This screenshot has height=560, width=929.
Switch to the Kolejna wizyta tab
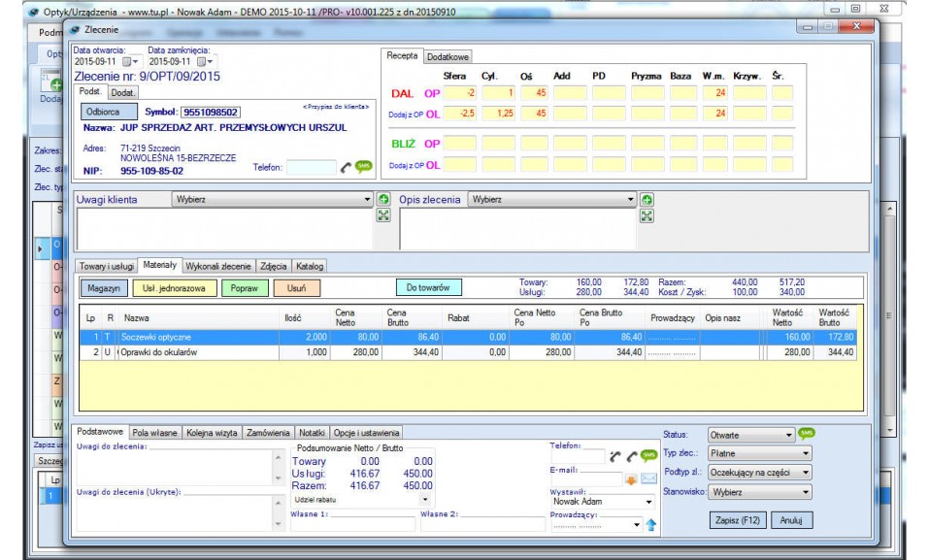point(213,433)
